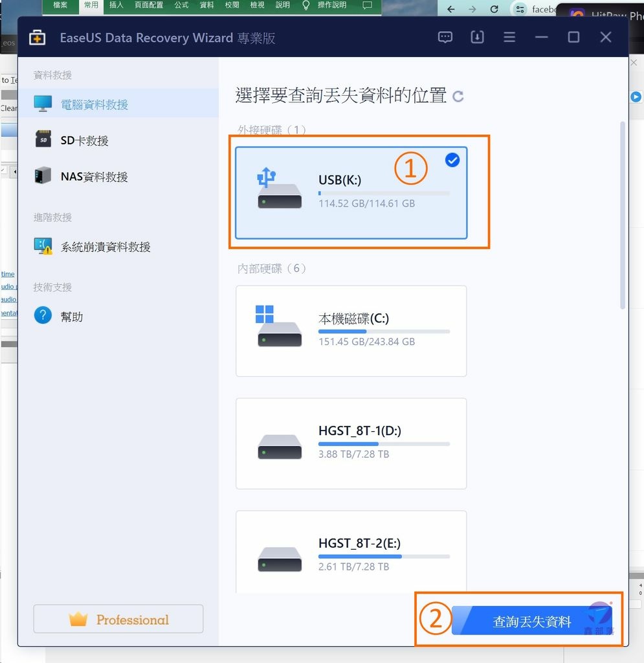Open the 檔案 tab in the Excel ribbon
This screenshot has height=663, width=644.
pos(60,5)
